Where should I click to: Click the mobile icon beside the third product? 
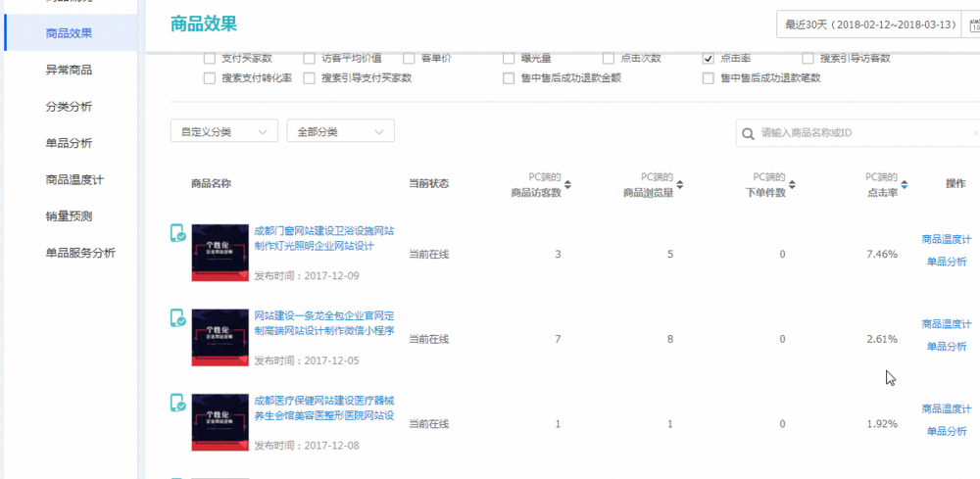177,403
